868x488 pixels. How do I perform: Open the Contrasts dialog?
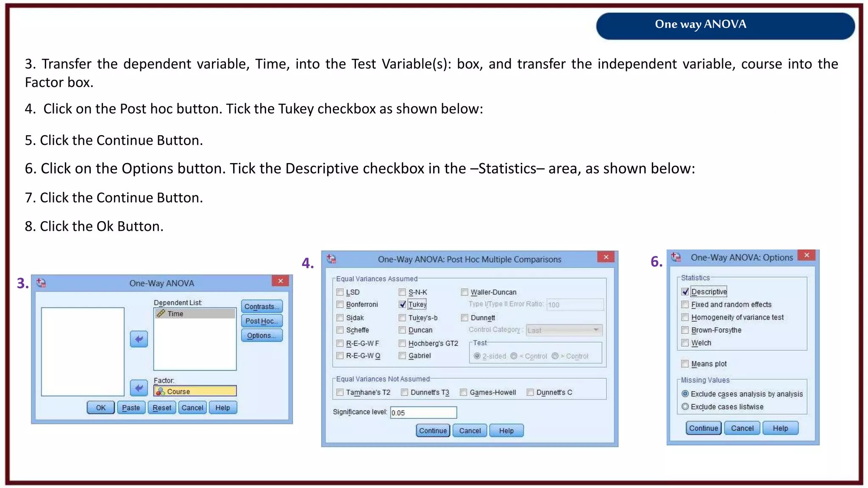click(262, 306)
